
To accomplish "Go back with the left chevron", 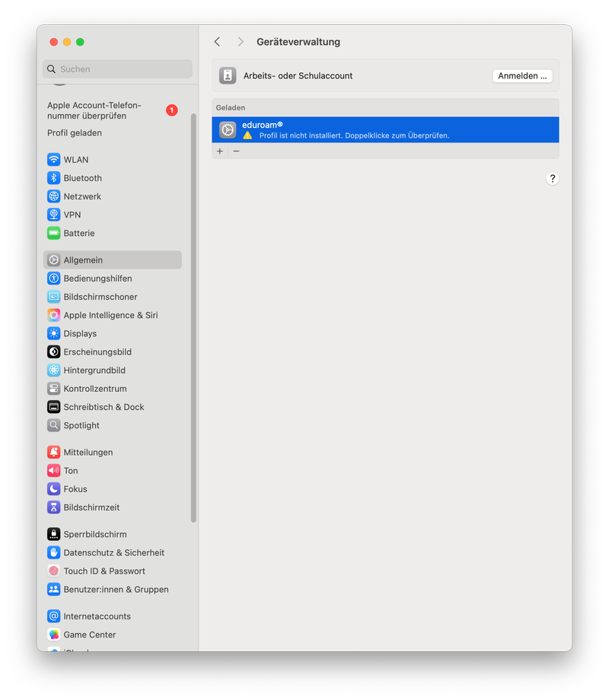I will coord(217,42).
